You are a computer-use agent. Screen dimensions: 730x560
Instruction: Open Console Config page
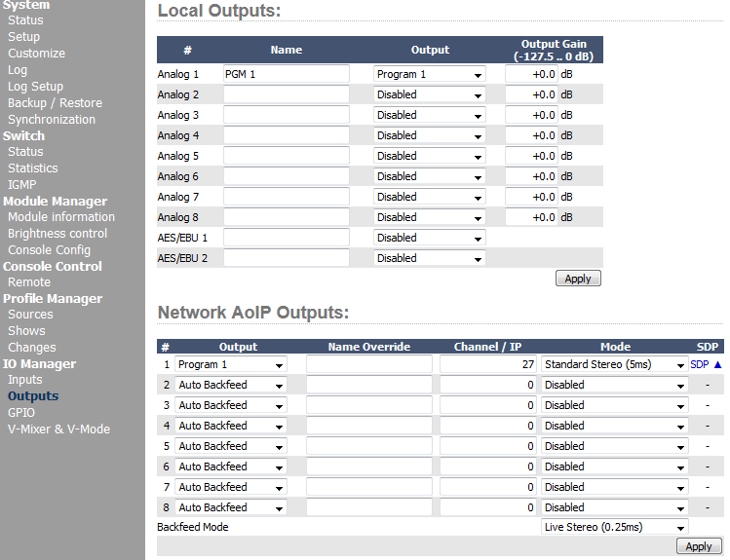coord(49,249)
